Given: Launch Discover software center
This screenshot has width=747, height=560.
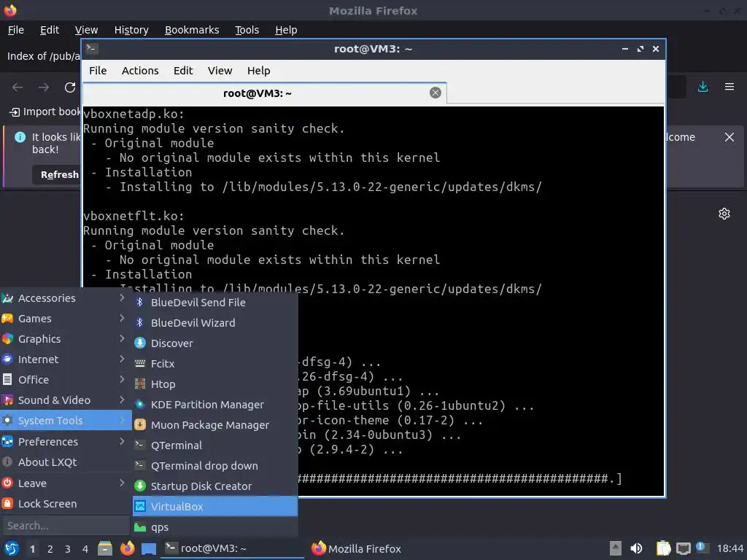Looking at the screenshot, I should point(215,343).
